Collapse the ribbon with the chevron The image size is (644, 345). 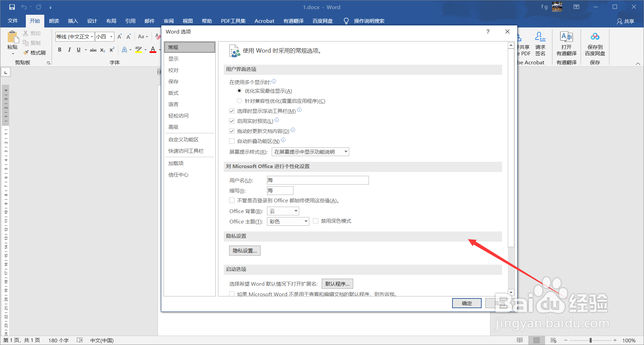638,63
